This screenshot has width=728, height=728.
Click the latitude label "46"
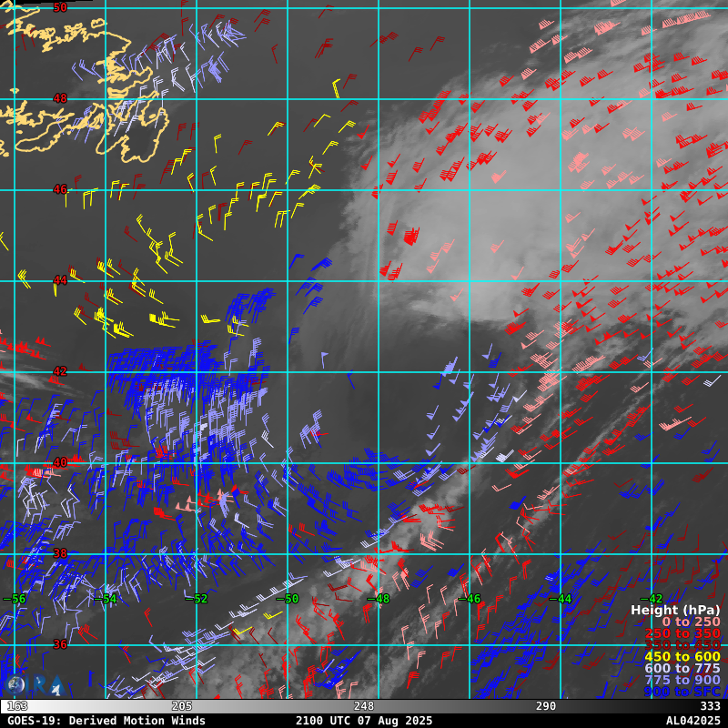click(60, 189)
